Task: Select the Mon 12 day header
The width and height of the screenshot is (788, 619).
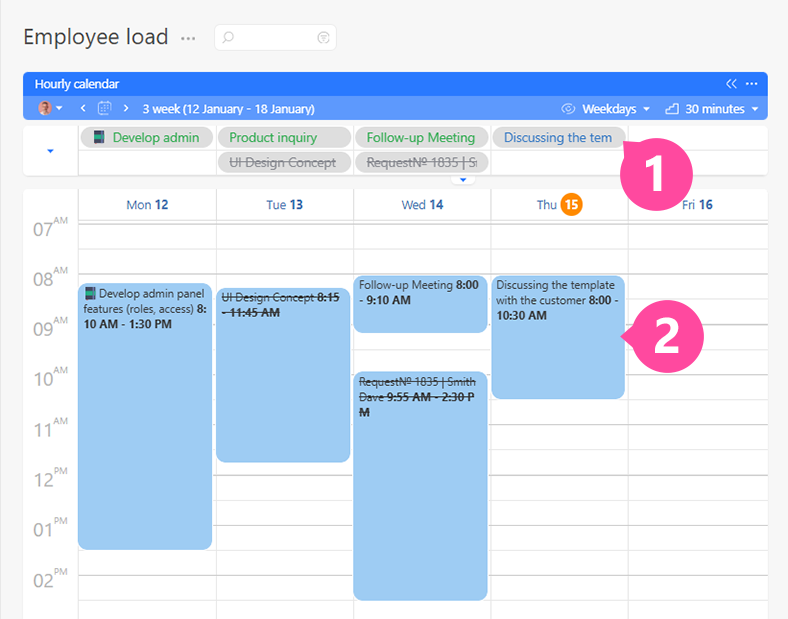Action: (147, 205)
